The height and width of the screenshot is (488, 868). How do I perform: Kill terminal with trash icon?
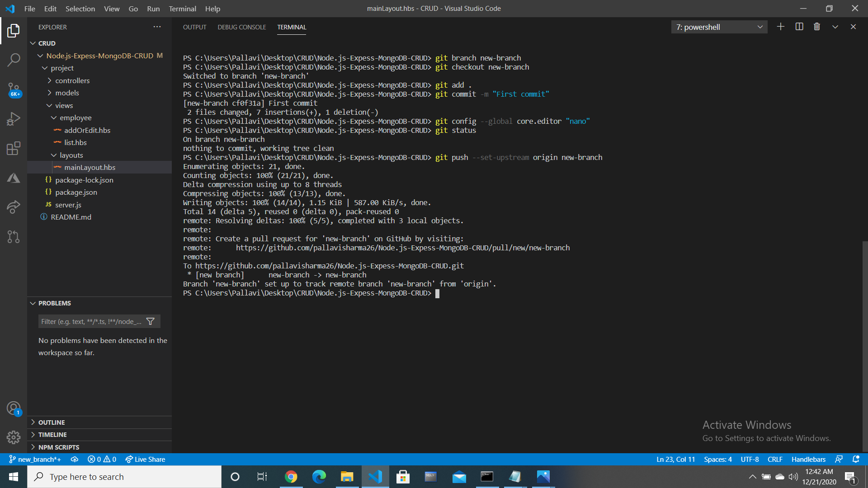click(817, 27)
